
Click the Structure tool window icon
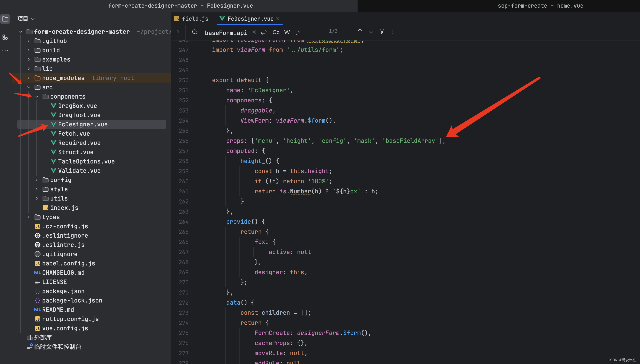5,37
